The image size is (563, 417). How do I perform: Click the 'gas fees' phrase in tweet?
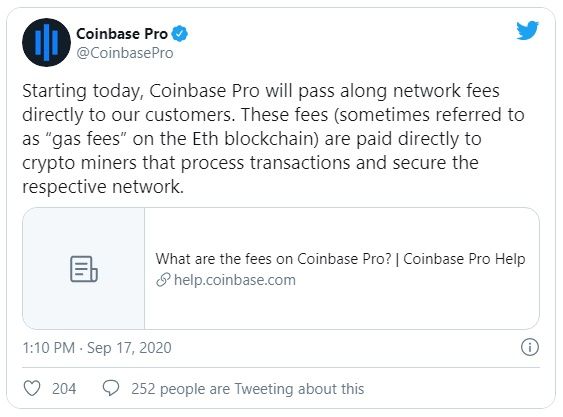85,139
